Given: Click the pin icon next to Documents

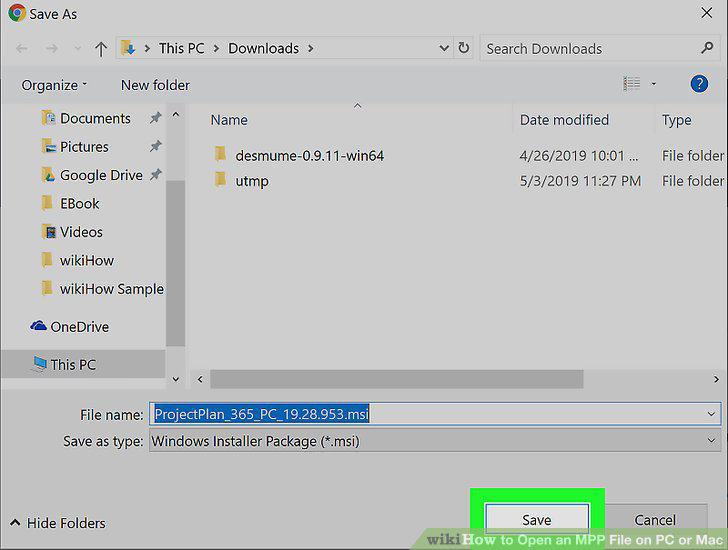Looking at the screenshot, I should [155, 118].
